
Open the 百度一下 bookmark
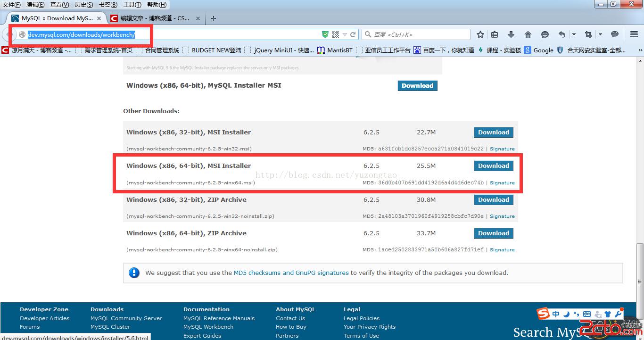444,50
